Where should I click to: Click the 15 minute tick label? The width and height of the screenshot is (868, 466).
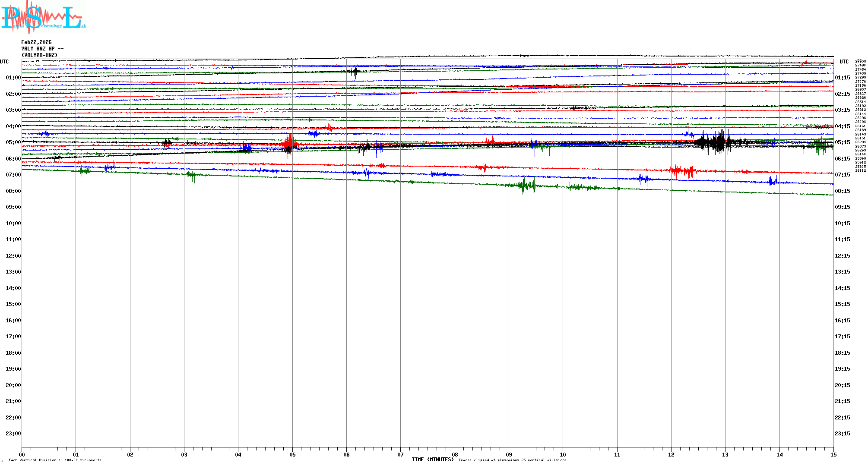(x=833, y=454)
